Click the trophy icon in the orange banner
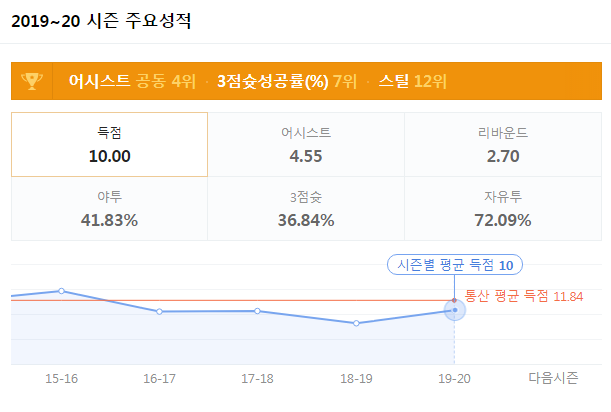Screen dimensions: 611x412 pyautogui.click(x=32, y=81)
